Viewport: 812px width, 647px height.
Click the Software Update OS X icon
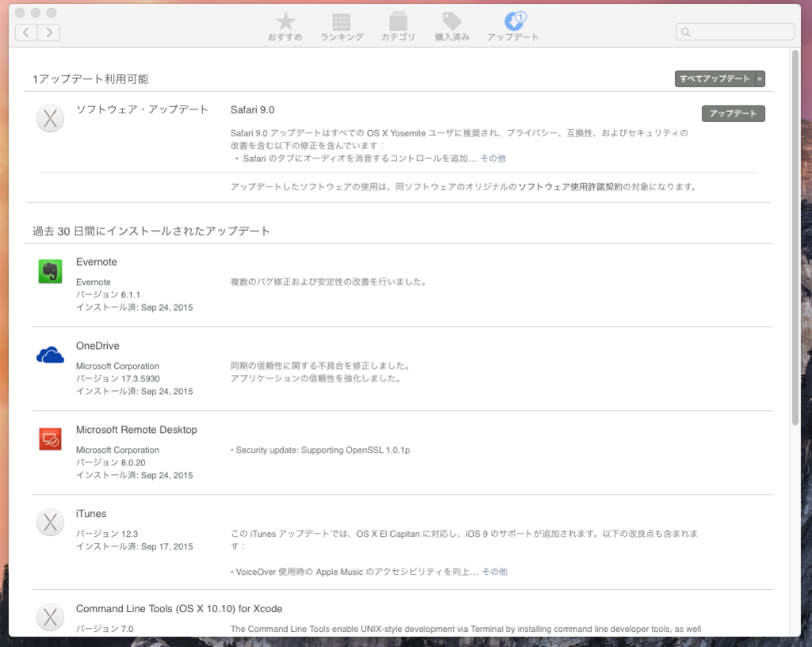pos(50,118)
